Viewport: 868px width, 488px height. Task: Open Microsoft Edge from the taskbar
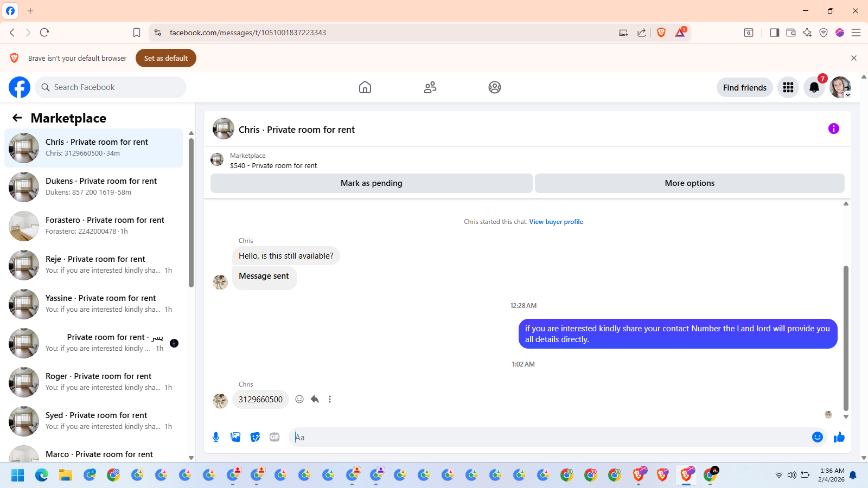point(42,476)
